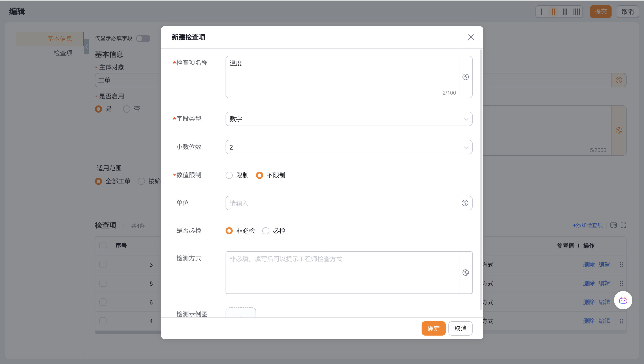Click globe icon beside 检查项名称 textarea
The width and height of the screenshot is (644, 364).
pos(465,77)
